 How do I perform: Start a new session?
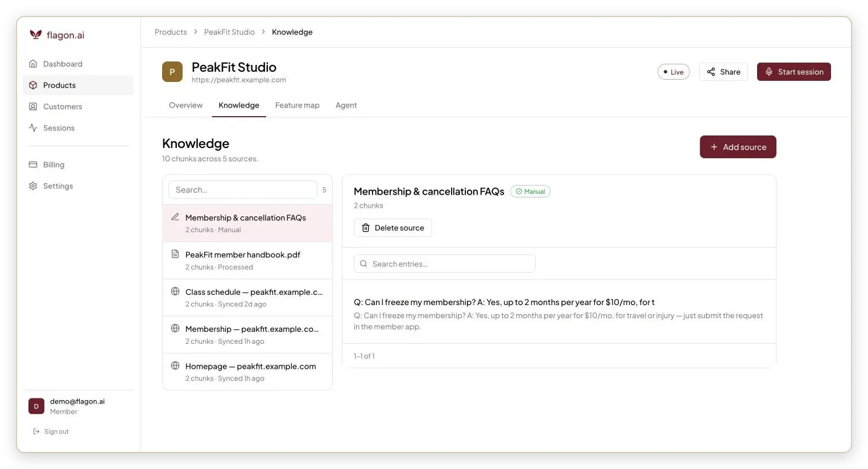pos(794,72)
